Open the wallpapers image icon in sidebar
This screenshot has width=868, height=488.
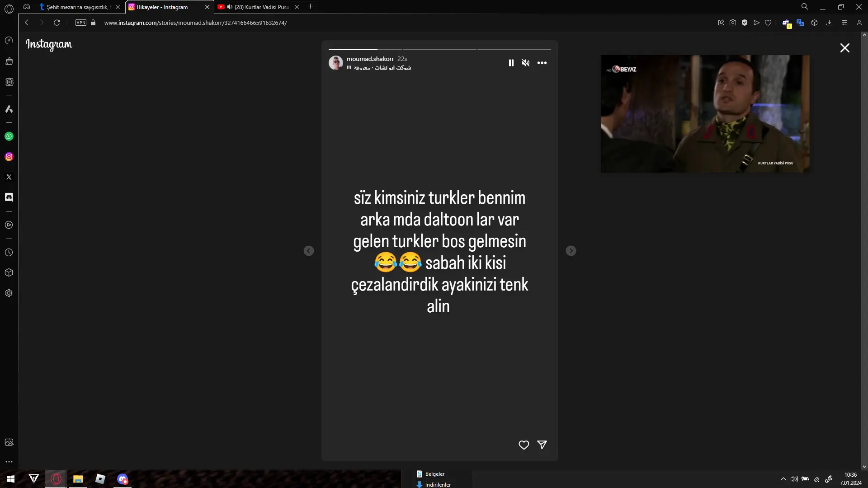coord(9,442)
